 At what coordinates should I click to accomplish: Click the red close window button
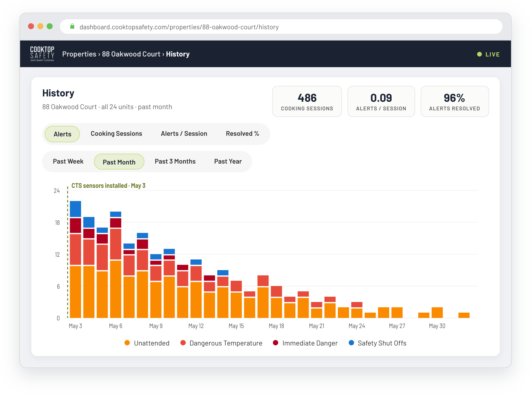click(x=31, y=26)
